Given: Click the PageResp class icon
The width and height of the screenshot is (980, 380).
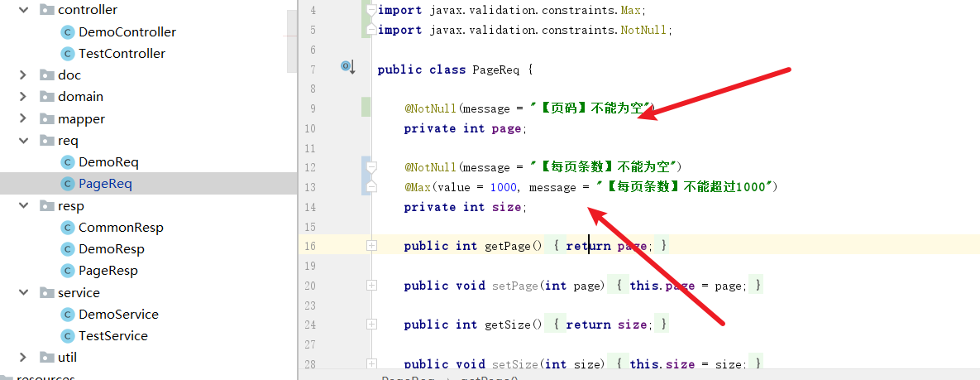Looking at the screenshot, I should tap(68, 271).
